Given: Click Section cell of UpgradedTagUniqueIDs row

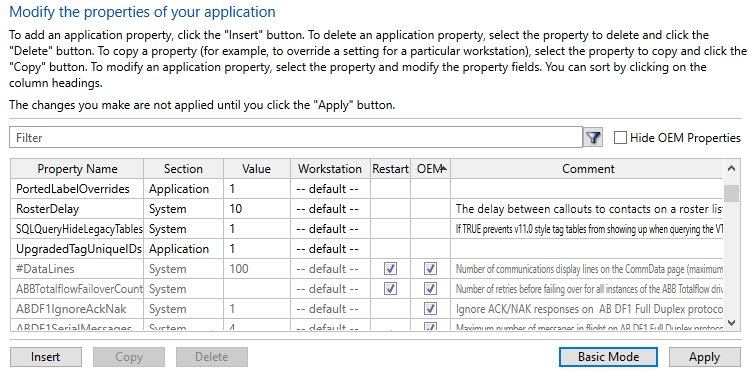Looking at the screenshot, I should point(183,249).
